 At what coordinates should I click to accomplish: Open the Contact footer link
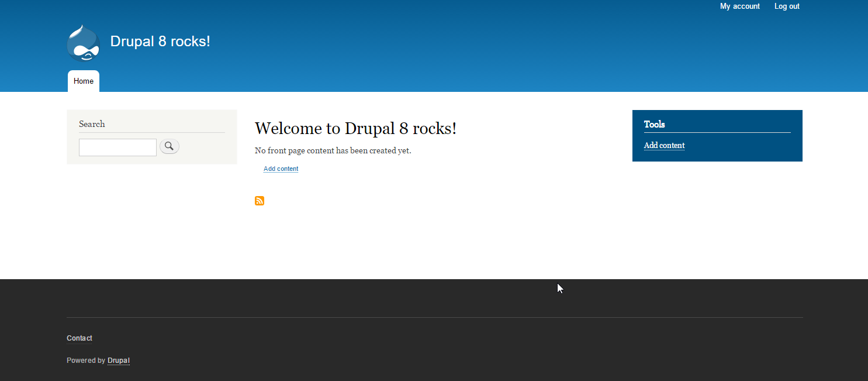click(79, 338)
